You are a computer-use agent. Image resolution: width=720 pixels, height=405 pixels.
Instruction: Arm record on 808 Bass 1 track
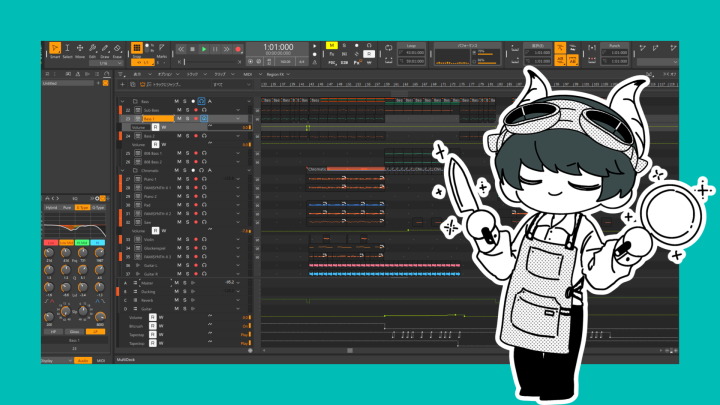tap(196, 153)
